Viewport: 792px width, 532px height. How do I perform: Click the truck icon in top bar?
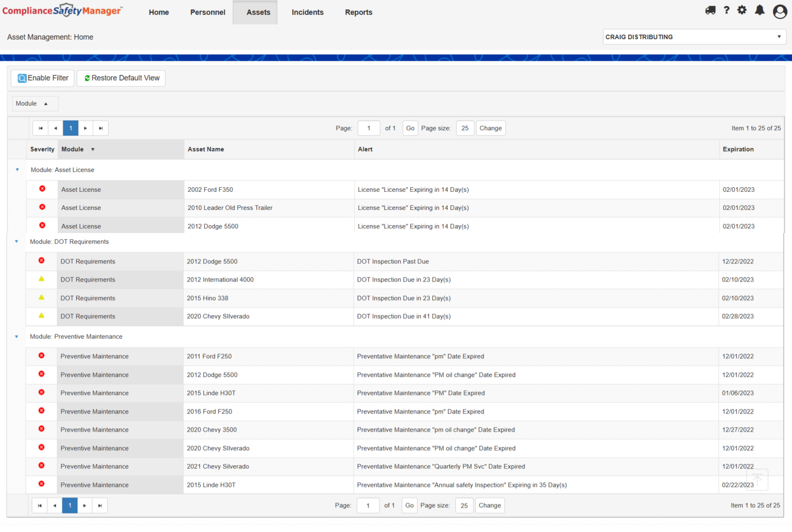click(710, 10)
